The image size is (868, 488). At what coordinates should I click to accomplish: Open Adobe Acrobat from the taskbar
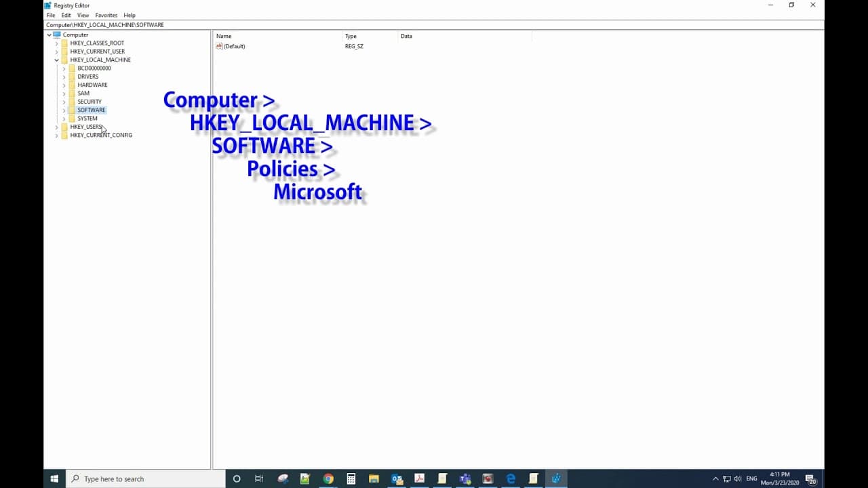pyautogui.click(x=420, y=479)
